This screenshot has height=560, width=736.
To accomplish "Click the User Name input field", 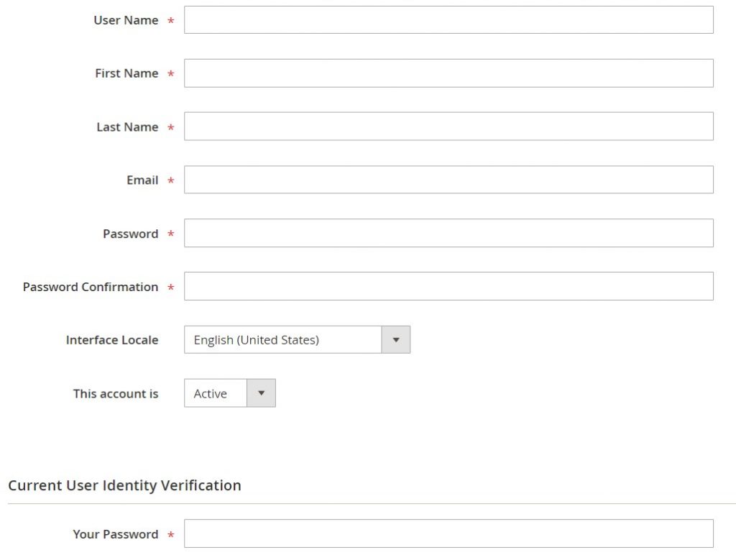I will [448, 19].
